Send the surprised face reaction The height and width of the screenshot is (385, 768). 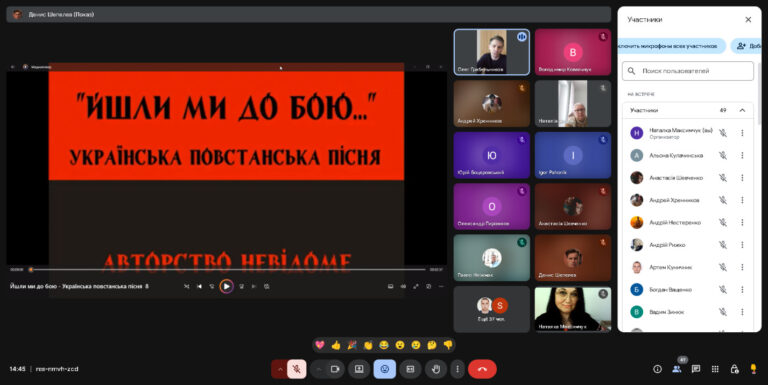pos(400,345)
